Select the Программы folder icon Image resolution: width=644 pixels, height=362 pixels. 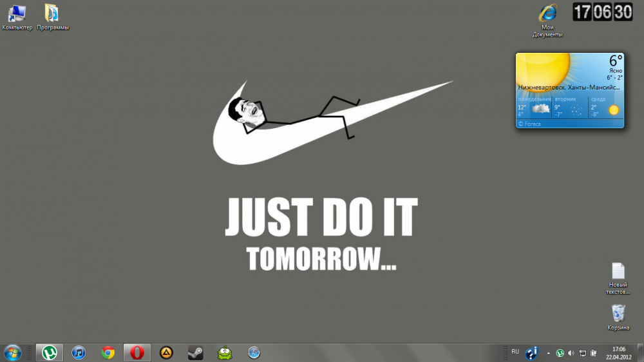[53, 17]
